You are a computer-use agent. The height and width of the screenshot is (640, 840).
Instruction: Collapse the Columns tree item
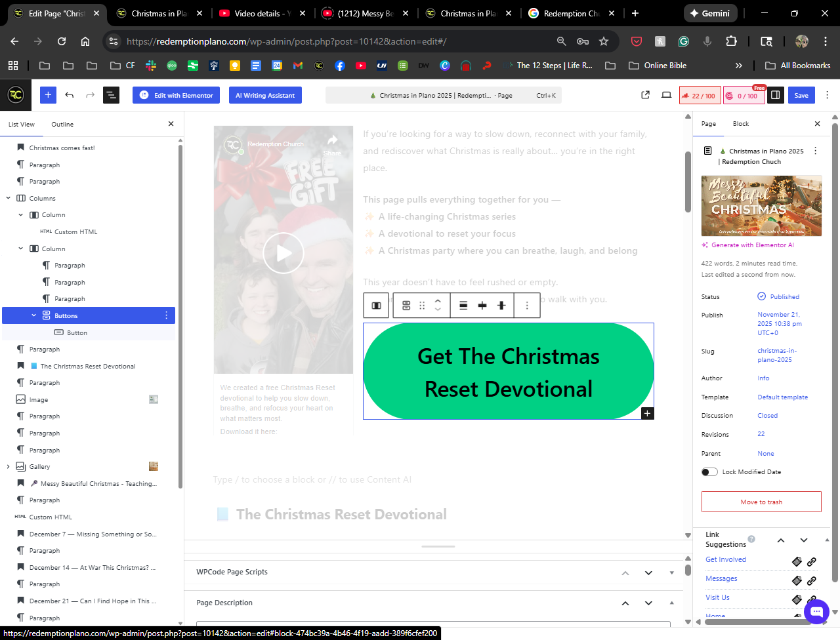click(x=9, y=198)
